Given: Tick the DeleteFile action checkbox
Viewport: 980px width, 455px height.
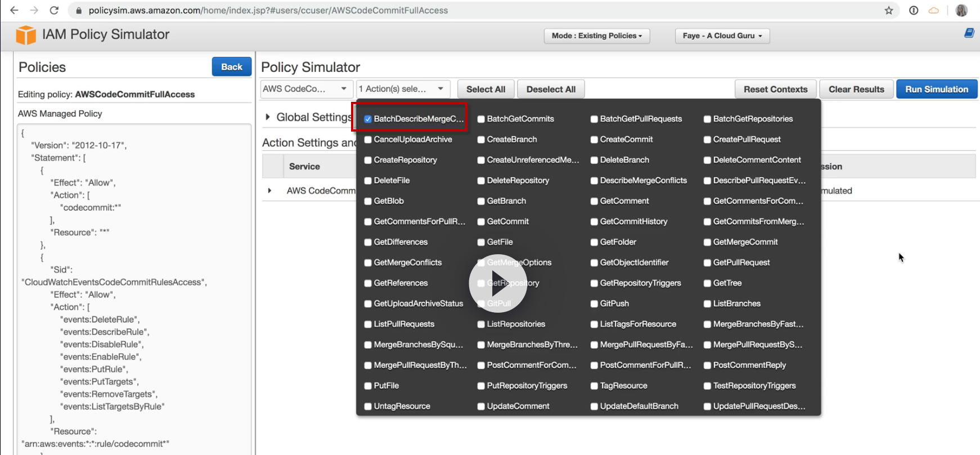Looking at the screenshot, I should coord(368,181).
